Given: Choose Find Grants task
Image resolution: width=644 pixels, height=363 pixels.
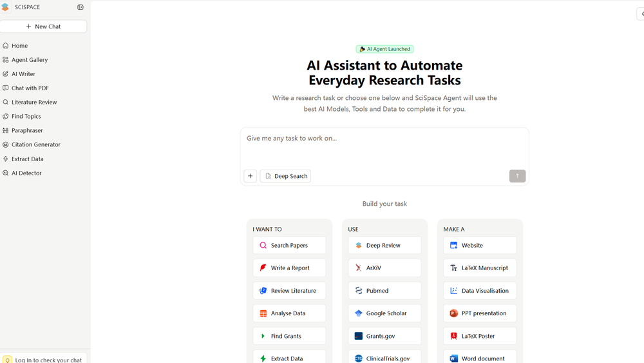Looking at the screenshot, I should [289, 336].
